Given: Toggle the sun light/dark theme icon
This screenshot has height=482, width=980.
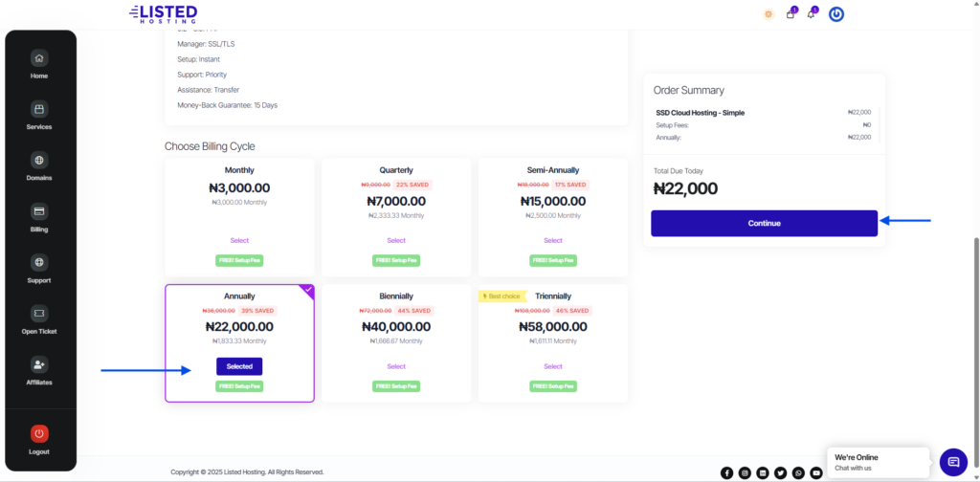Looking at the screenshot, I should pos(768,14).
